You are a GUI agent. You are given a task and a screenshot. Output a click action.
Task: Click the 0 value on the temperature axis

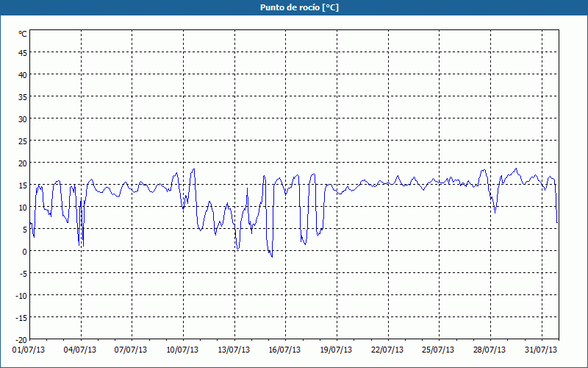25,252
